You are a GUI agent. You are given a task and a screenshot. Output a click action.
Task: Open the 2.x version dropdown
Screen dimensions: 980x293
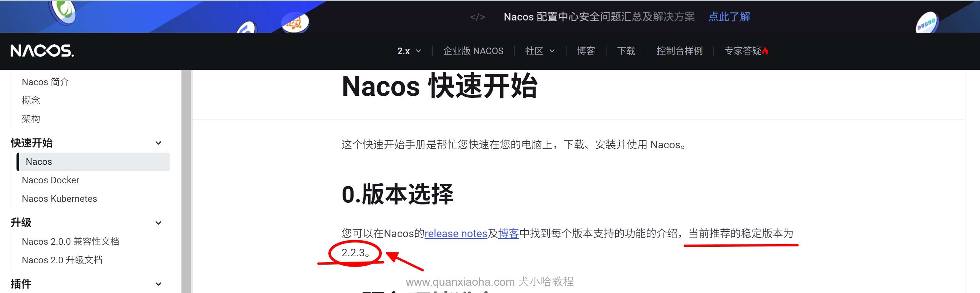408,51
